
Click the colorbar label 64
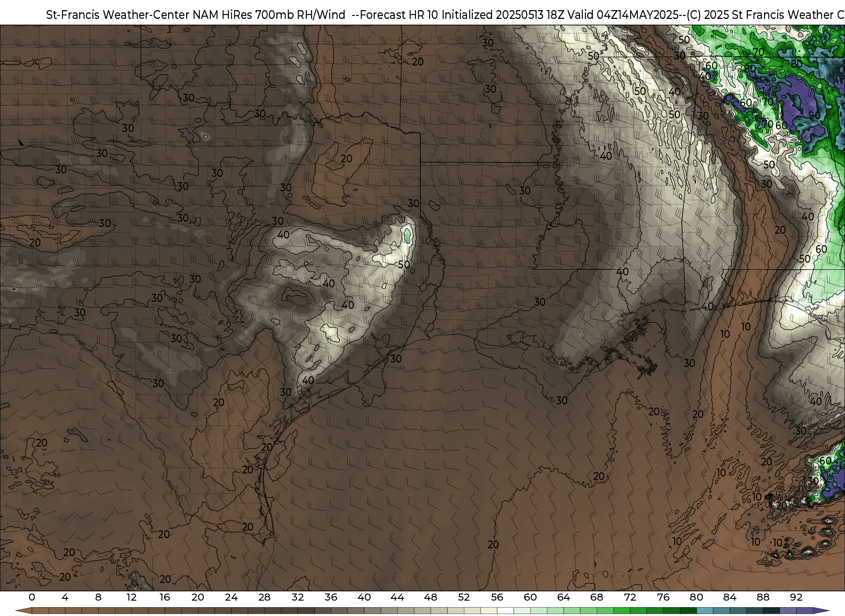coord(563,598)
